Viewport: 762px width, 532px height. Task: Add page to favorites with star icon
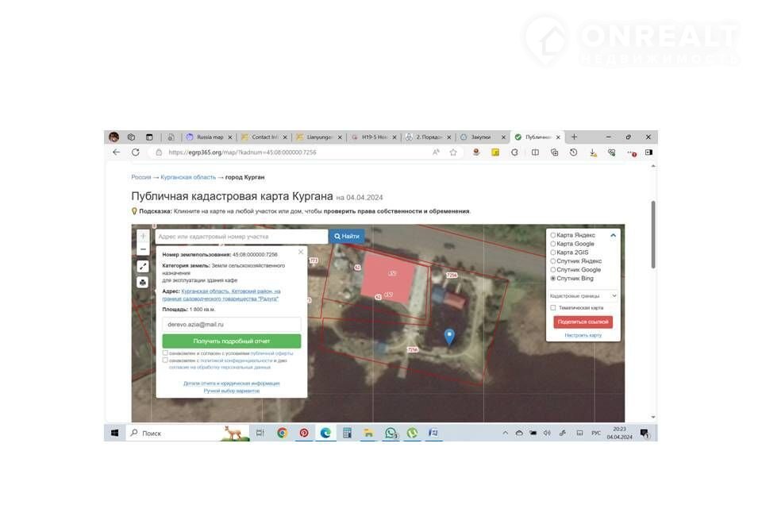coord(453,152)
